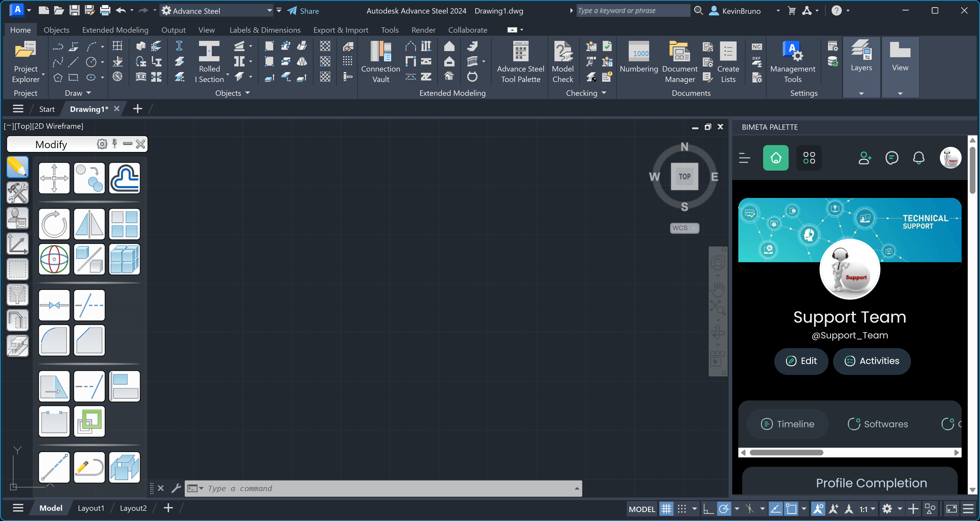Toggle MODEL space button in status bar
This screenshot has height=521, width=980.
(x=642, y=509)
